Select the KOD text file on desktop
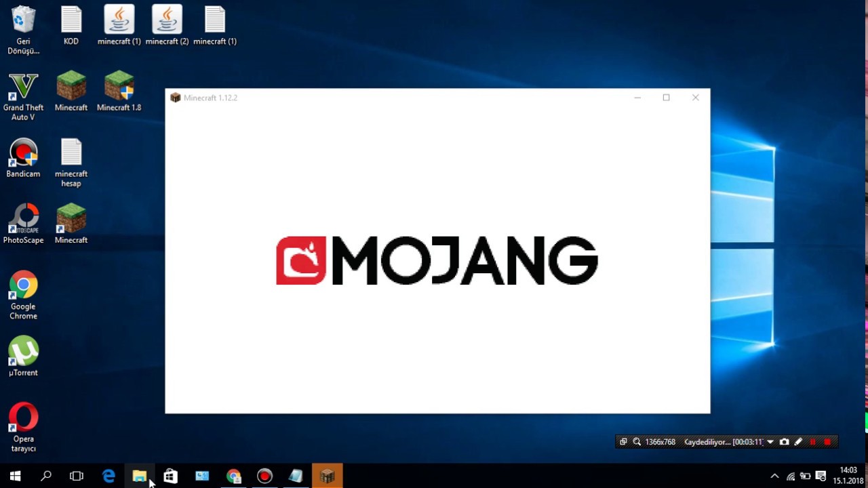Image resolution: width=868 pixels, height=488 pixels. coord(71,26)
